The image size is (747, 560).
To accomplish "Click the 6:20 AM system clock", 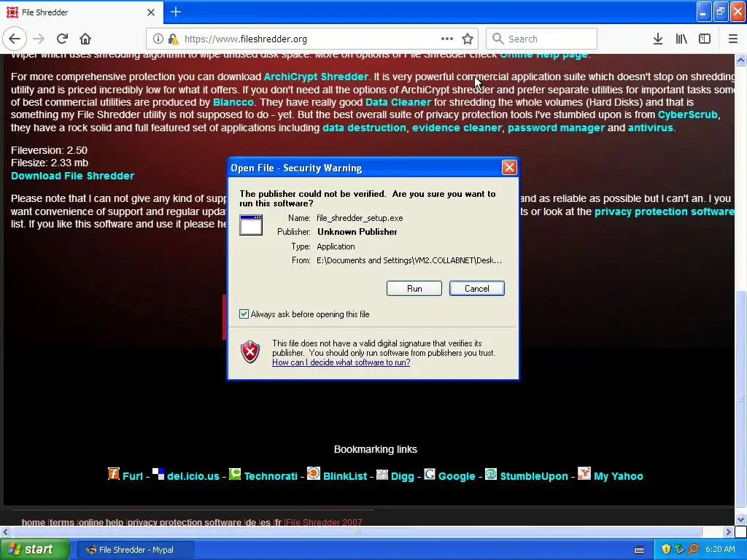I will pos(720,549).
